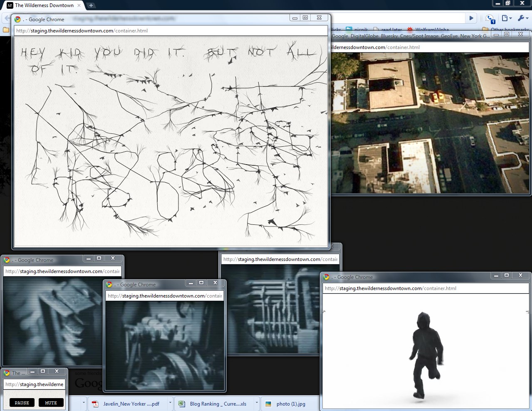Screen dimensions: 532x411
Task: Click the WolframAlpha bookmark
Action: tap(431, 30)
